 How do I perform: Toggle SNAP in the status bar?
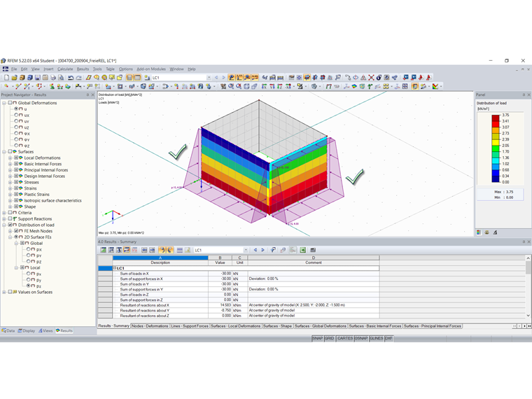[x=317, y=338]
